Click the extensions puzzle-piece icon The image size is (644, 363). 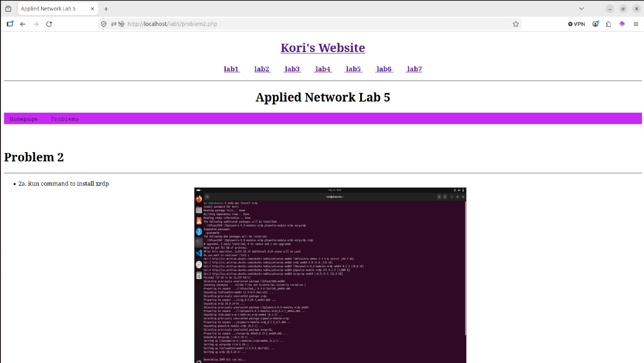point(608,24)
